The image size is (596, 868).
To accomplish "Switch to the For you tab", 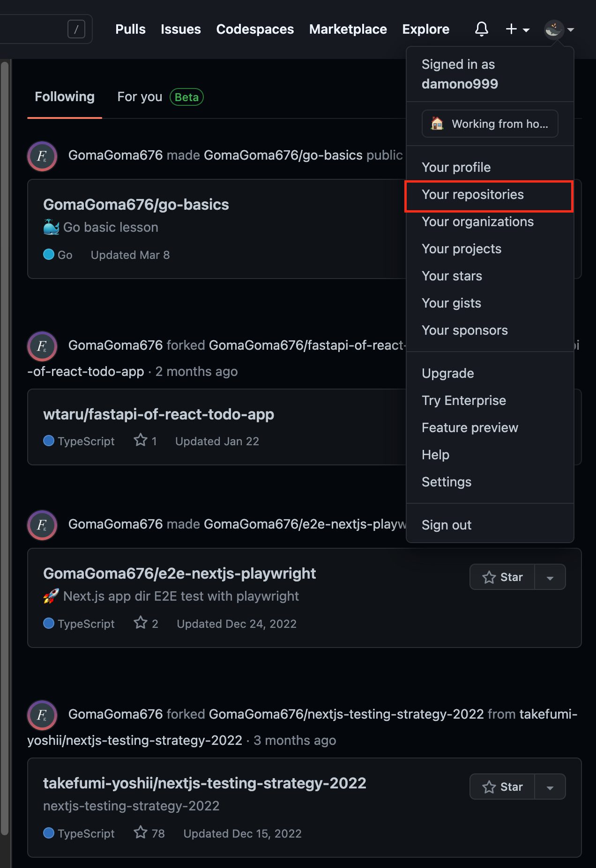I will click(140, 97).
